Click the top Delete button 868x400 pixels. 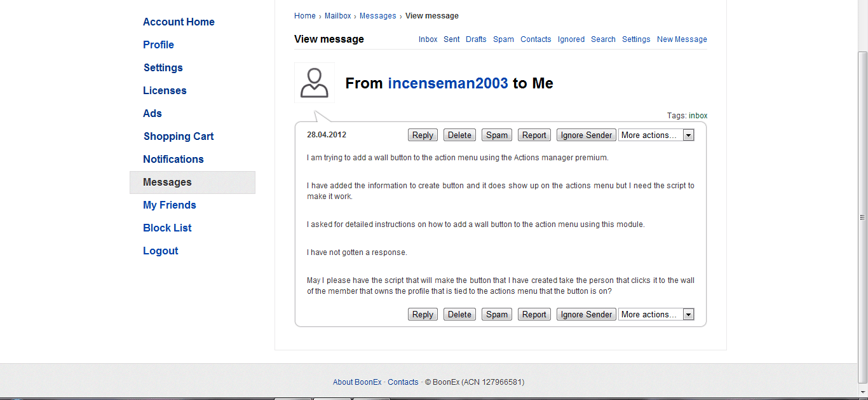coord(459,135)
